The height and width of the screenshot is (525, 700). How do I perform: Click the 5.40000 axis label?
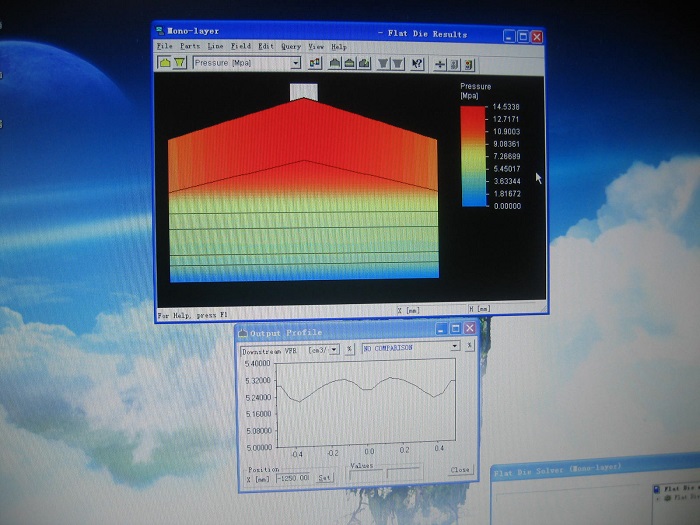(258, 363)
